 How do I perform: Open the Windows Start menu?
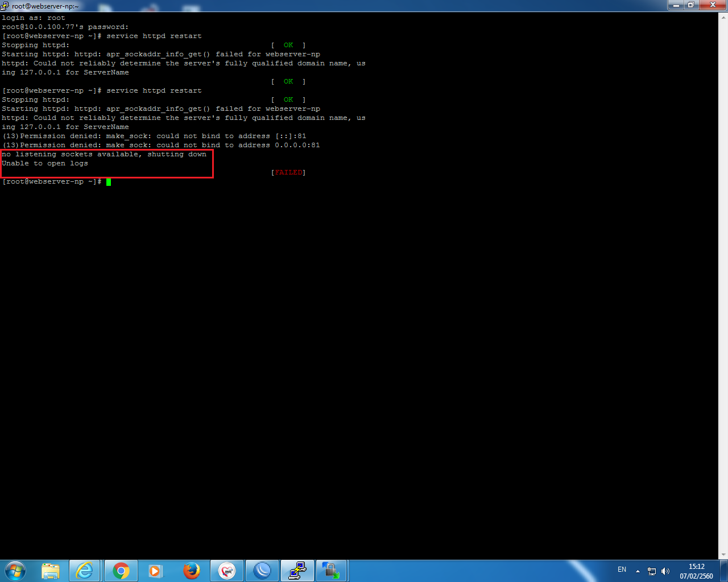click(x=15, y=571)
